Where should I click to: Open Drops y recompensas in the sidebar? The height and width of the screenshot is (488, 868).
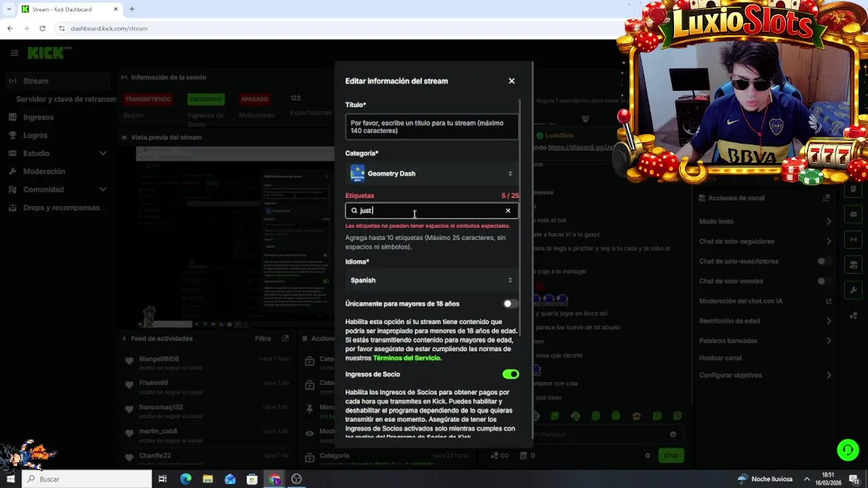61,207
